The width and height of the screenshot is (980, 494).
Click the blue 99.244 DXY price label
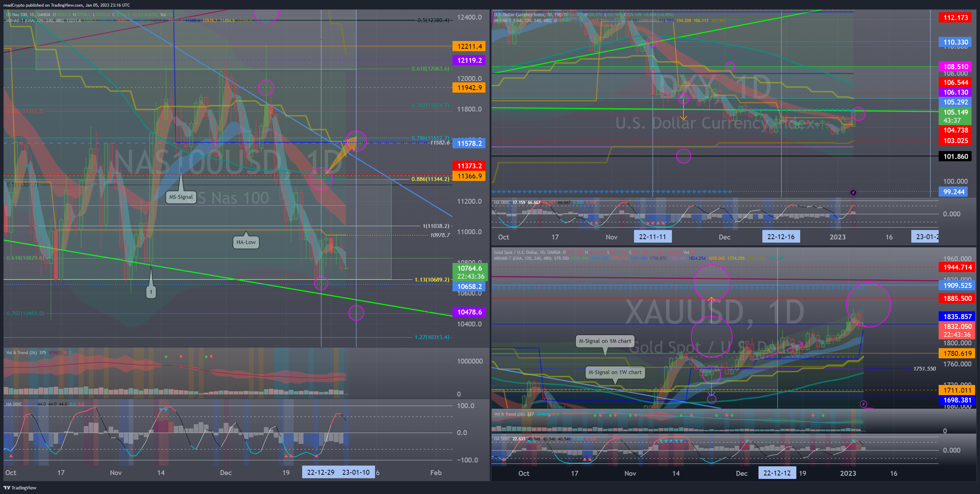click(954, 192)
